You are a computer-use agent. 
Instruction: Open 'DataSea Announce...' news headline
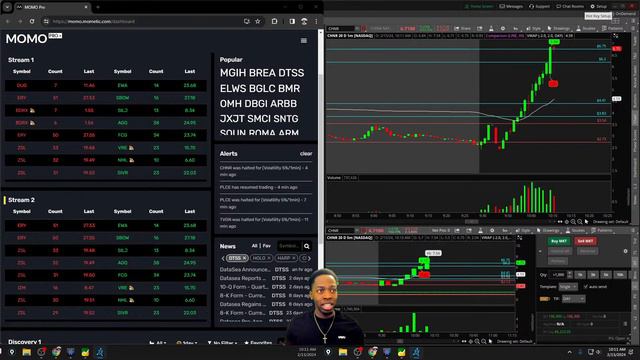245,270
